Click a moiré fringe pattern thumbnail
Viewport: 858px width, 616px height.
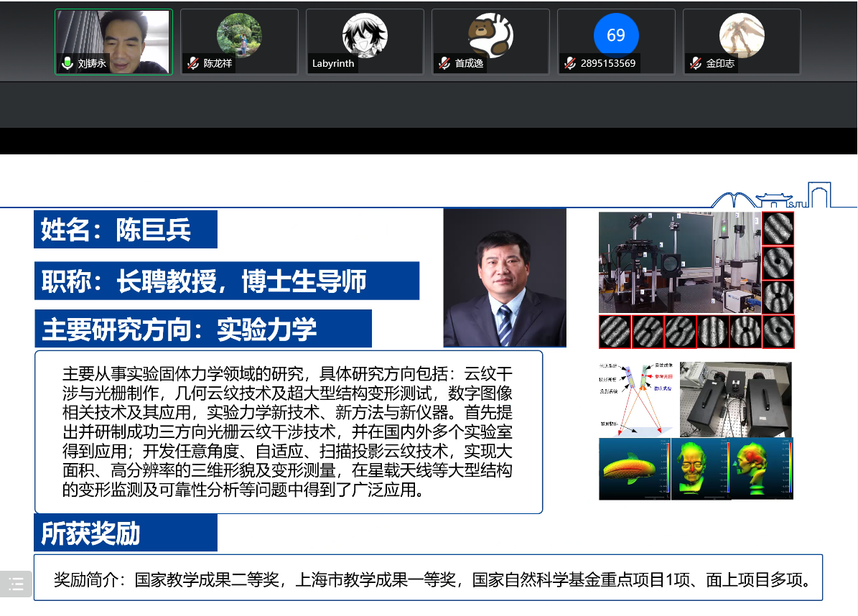click(778, 226)
